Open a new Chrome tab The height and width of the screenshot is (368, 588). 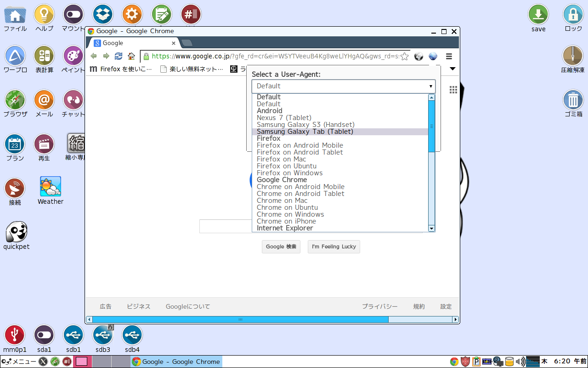pos(187,43)
